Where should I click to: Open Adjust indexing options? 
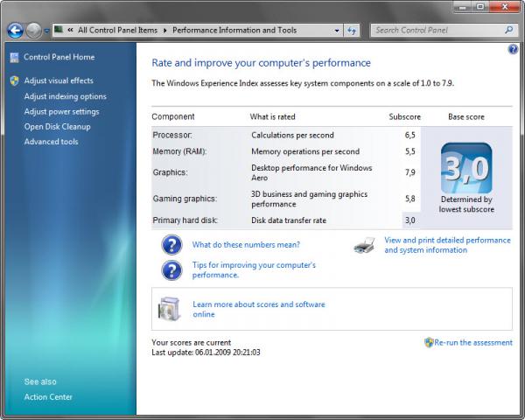pos(66,96)
